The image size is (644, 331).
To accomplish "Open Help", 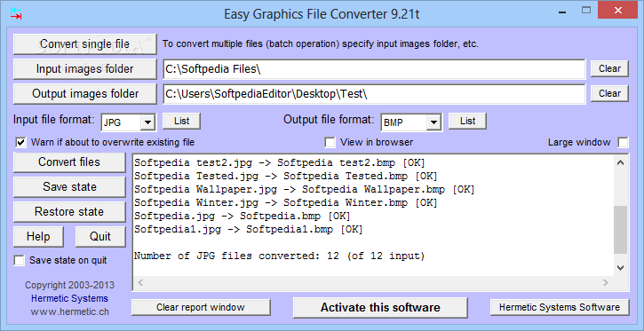I will [38, 237].
